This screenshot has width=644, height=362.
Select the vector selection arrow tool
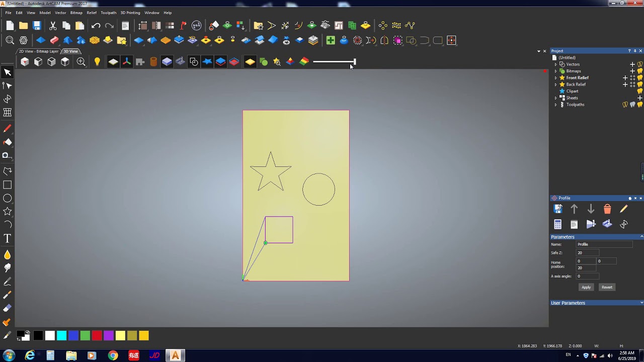[8, 72]
